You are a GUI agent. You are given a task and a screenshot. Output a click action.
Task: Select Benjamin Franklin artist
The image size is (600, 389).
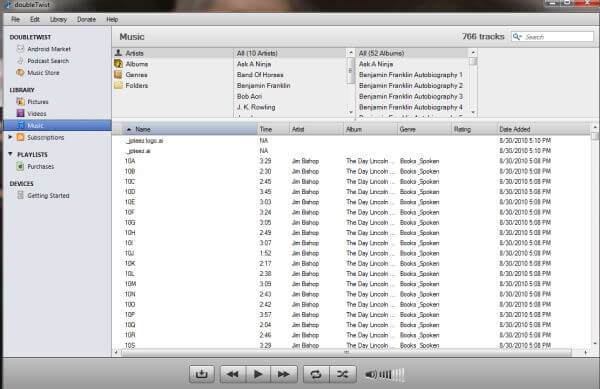(263, 85)
